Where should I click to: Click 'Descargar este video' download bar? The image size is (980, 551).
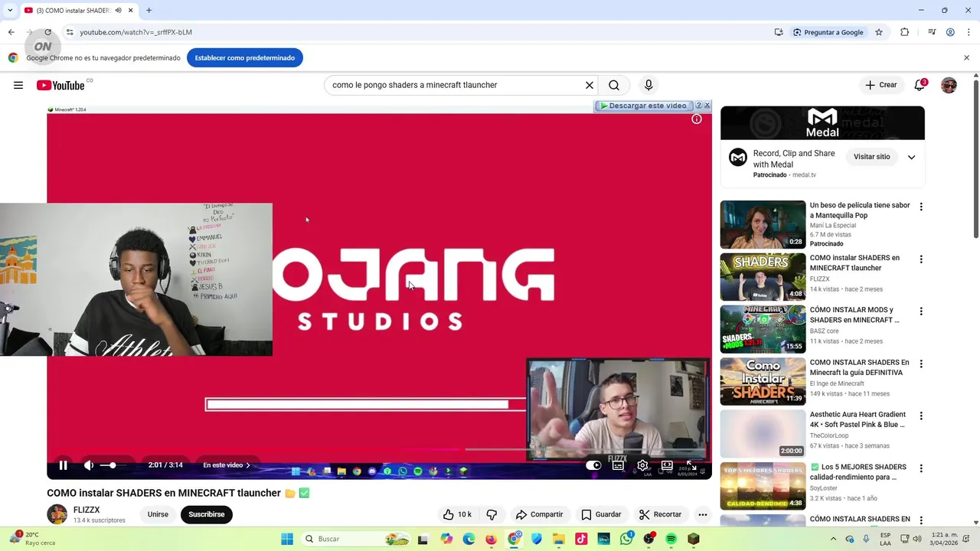pyautogui.click(x=643, y=106)
